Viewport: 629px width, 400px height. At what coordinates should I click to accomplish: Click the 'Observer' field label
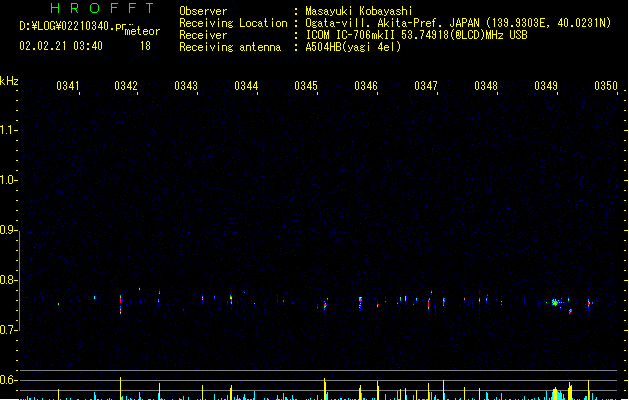tap(203, 11)
